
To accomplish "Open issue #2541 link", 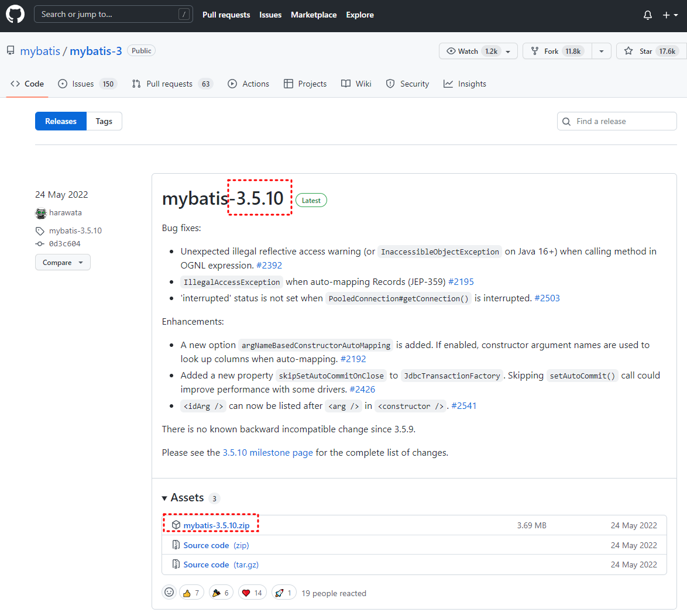I will (464, 406).
